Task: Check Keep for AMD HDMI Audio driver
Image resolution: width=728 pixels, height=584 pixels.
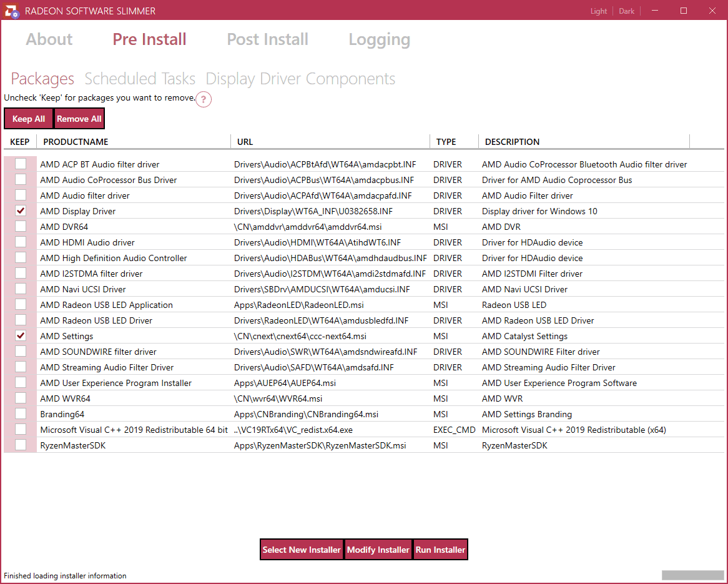Action: click(x=21, y=242)
